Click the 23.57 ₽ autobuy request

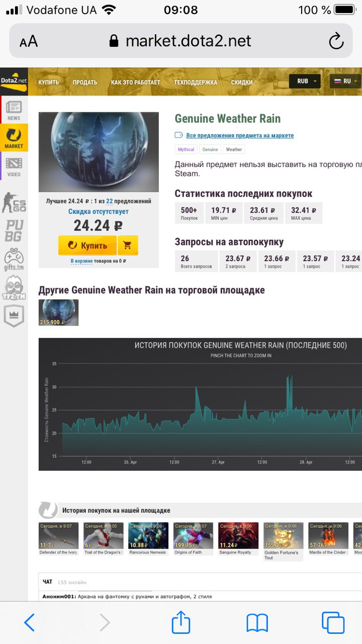pyautogui.click(x=315, y=261)
